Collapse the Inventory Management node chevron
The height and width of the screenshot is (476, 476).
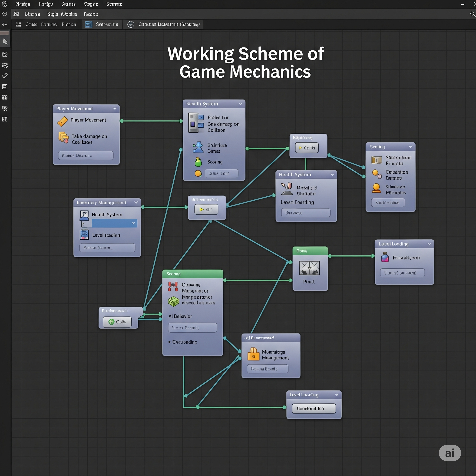136,202
